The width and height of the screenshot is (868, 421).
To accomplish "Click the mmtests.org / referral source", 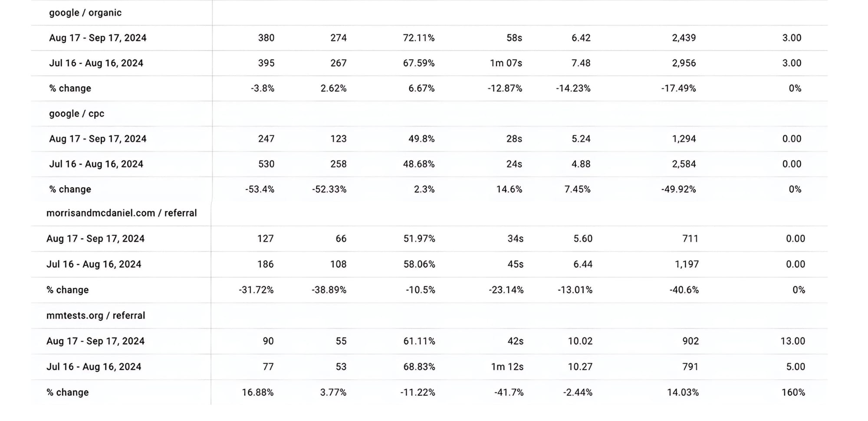I will [95, 315].
